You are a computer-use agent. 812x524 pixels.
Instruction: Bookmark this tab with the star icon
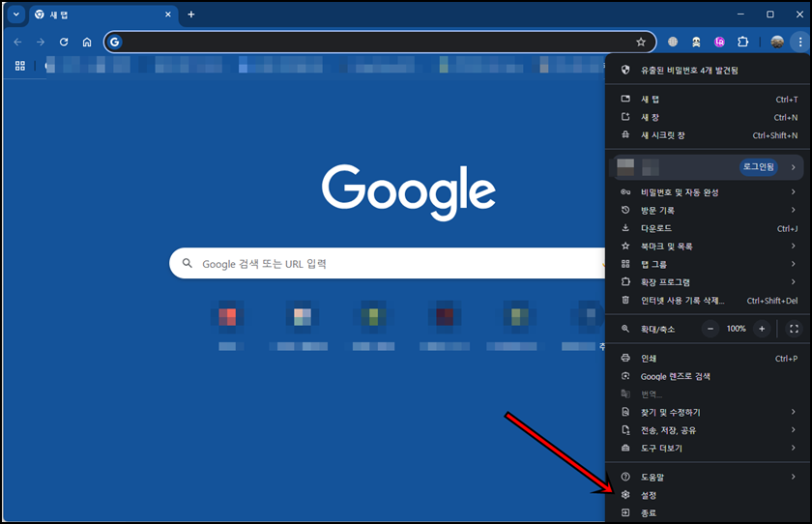tap(641, 42)
